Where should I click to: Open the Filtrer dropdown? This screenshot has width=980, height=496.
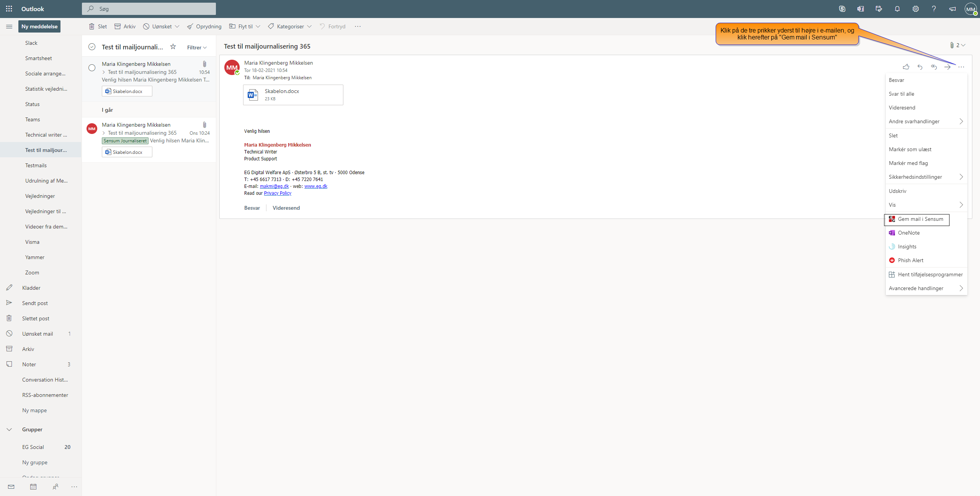point(197,47)
